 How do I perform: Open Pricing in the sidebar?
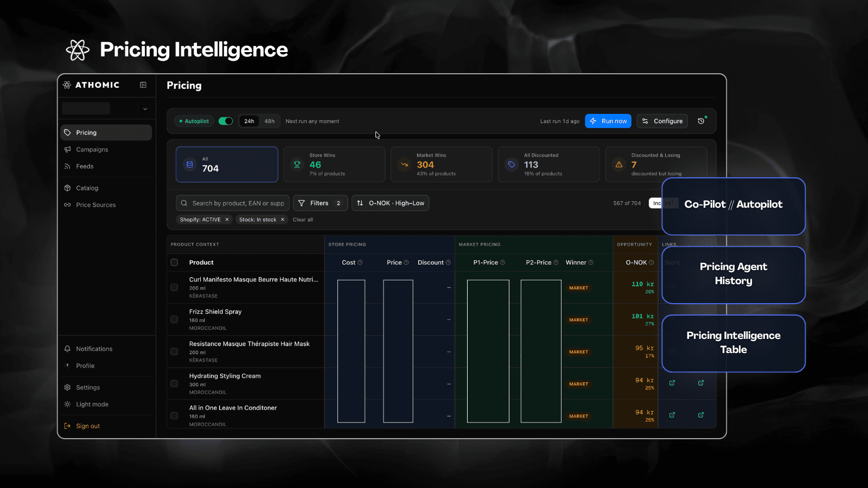click(x=106, y=133)
